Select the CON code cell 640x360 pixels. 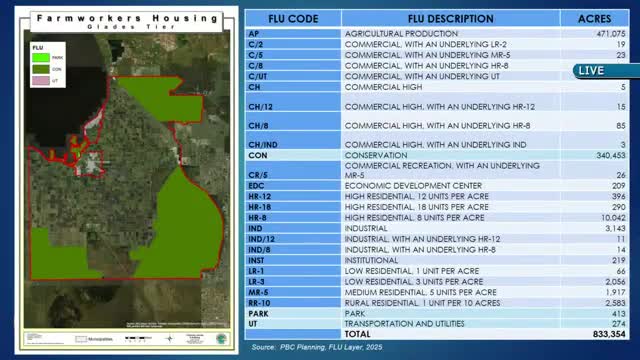click(293, 155)
